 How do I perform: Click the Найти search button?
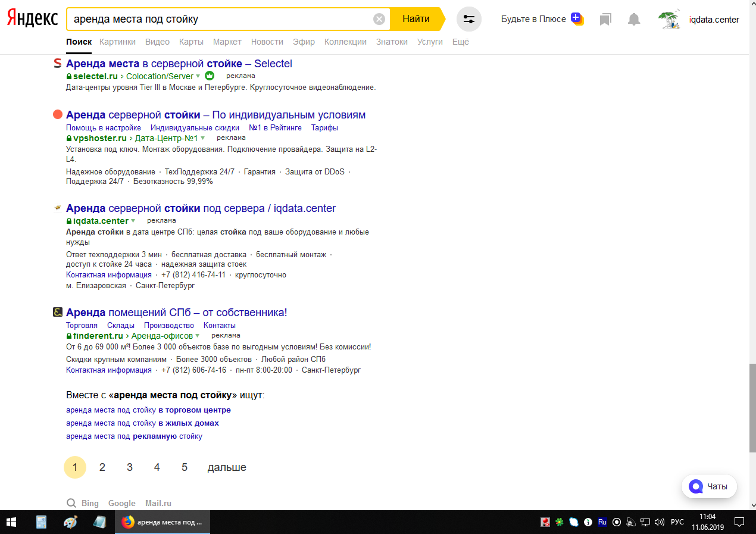(417, 19)
